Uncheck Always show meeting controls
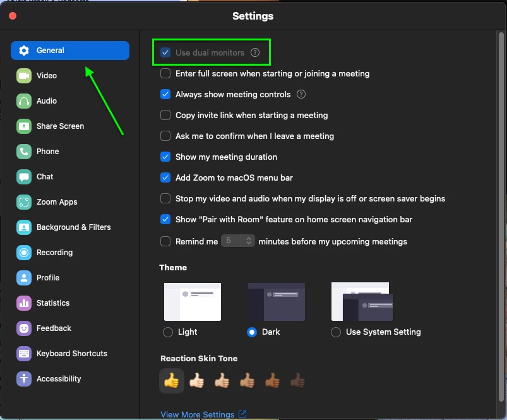This screenshot has width=507, height=420. (165, 94)
